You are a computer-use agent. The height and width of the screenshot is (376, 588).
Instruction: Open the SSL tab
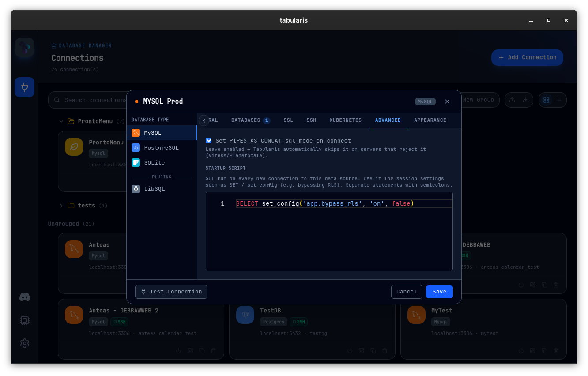pos(288,120)
